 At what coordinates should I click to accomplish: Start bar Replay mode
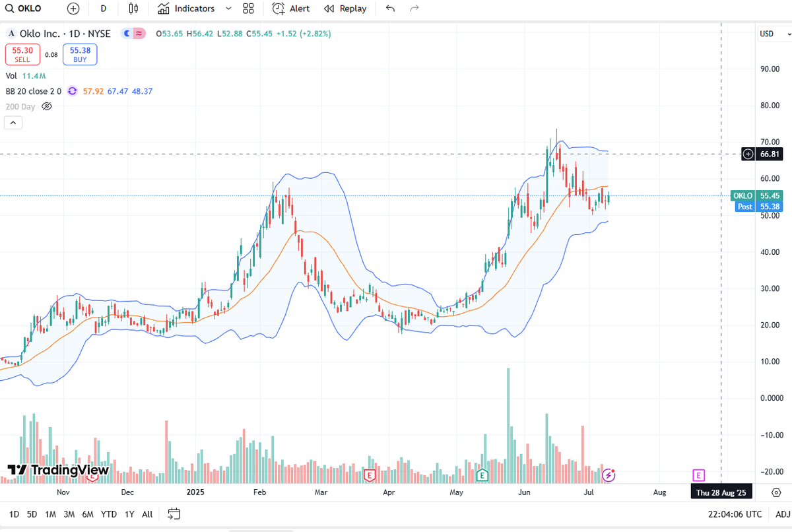[x=345, y=9]
